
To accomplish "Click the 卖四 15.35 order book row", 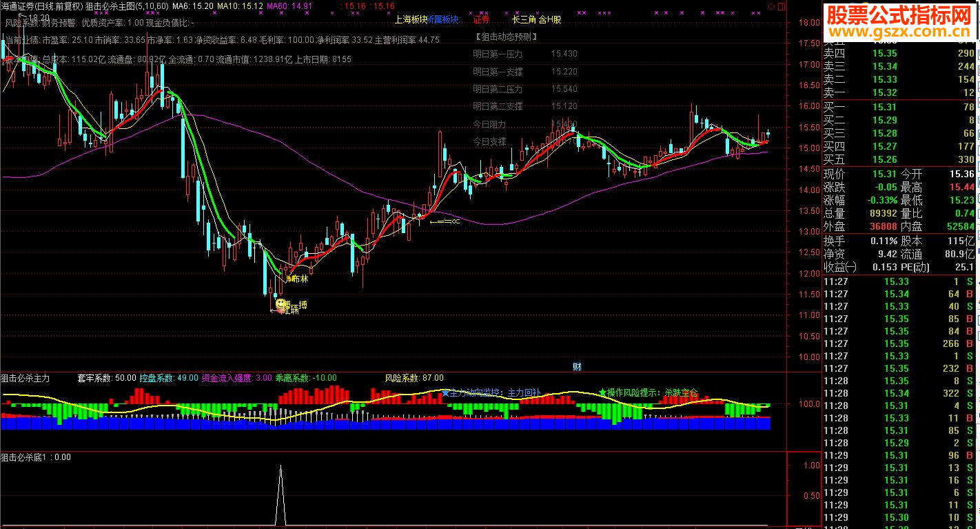I will 900,53.
